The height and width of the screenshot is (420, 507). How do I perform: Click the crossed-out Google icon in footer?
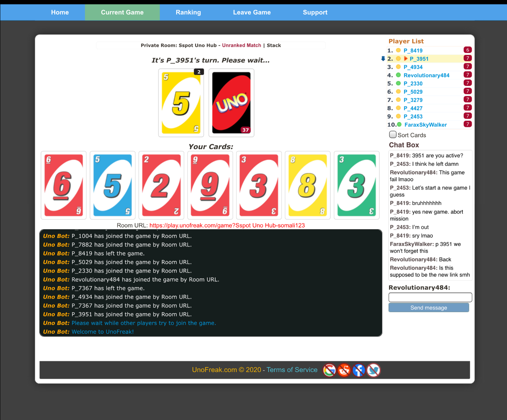tap(329, 370)
